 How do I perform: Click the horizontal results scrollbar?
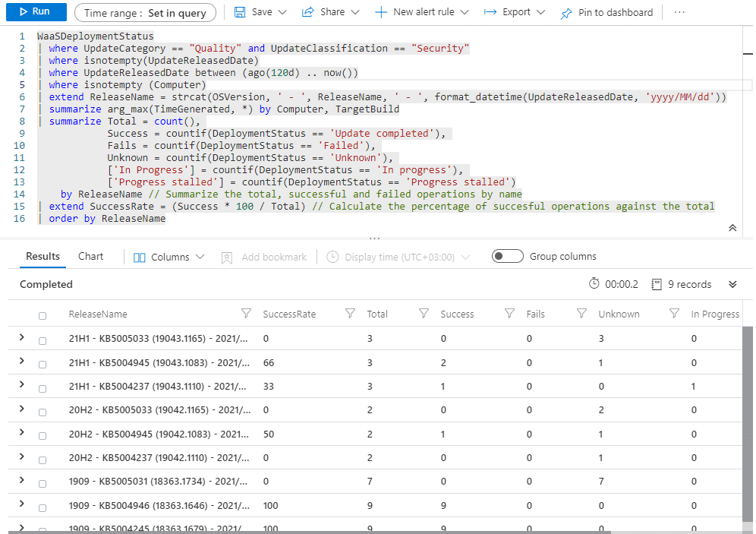[x=309, y=532]
